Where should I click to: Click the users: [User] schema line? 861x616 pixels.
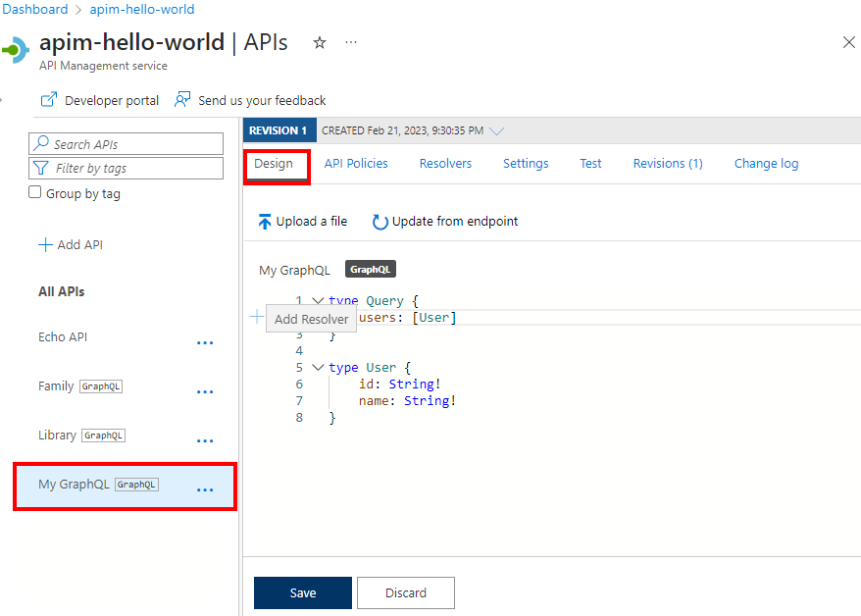pos(407,318)
